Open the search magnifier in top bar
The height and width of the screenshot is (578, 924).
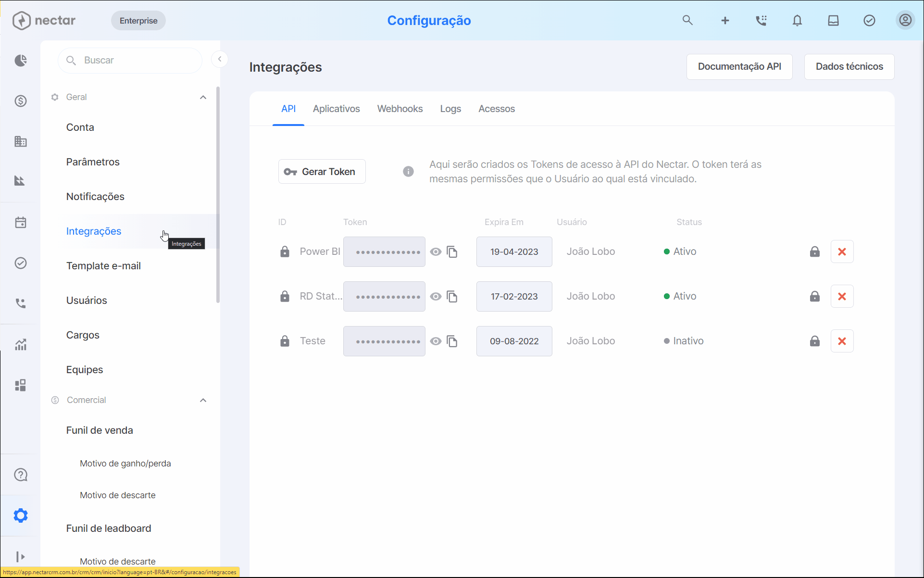pyautogui.click(x=687, y=20)
